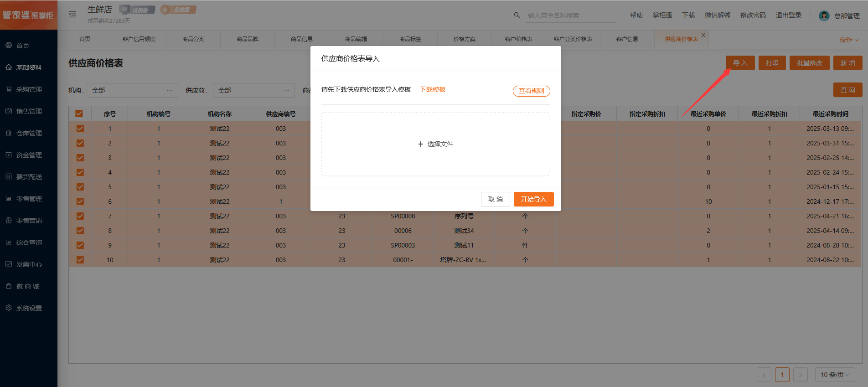Open the 10 条/页 page size dropdown
868x387 pixels.
pos(835,375)
